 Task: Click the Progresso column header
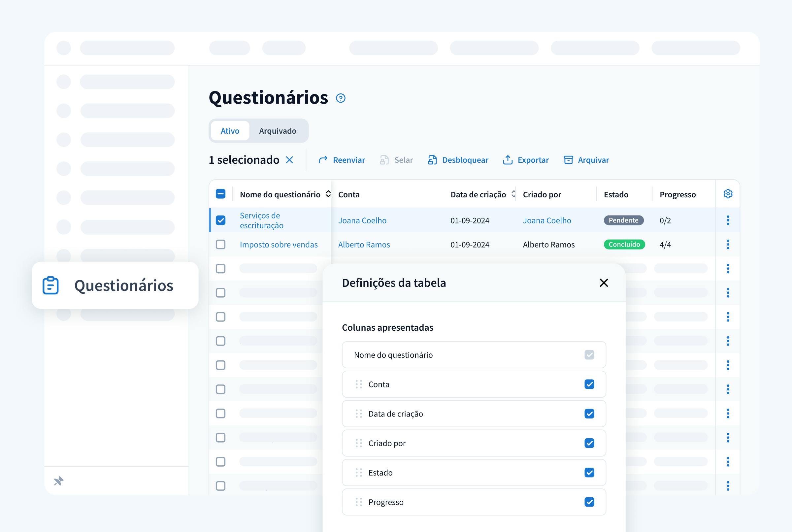point(677,194)
